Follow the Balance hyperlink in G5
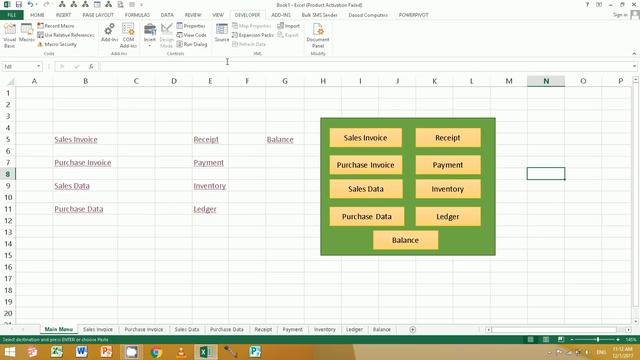This screenshot has height=360, width=640. point(280,140)
